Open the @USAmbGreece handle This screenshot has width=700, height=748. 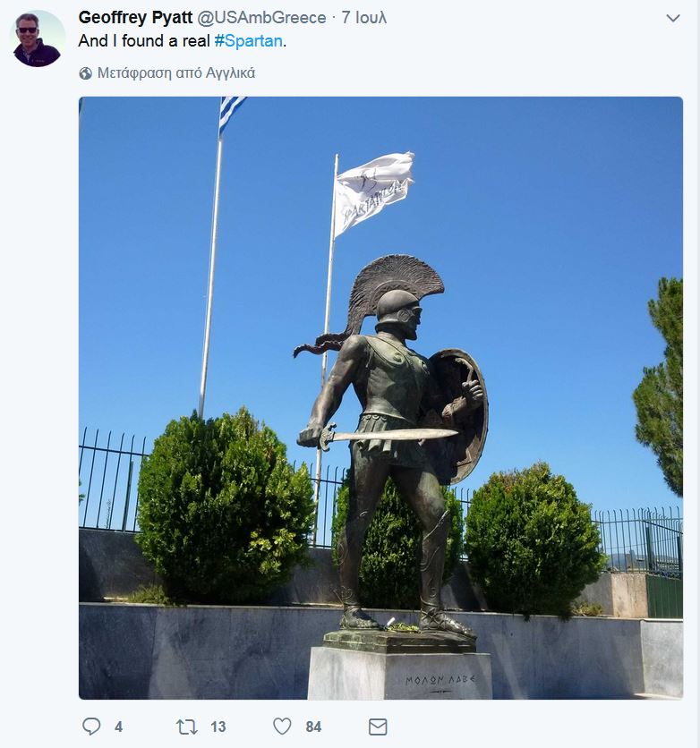pyautogui.click(x=261, y=18)
